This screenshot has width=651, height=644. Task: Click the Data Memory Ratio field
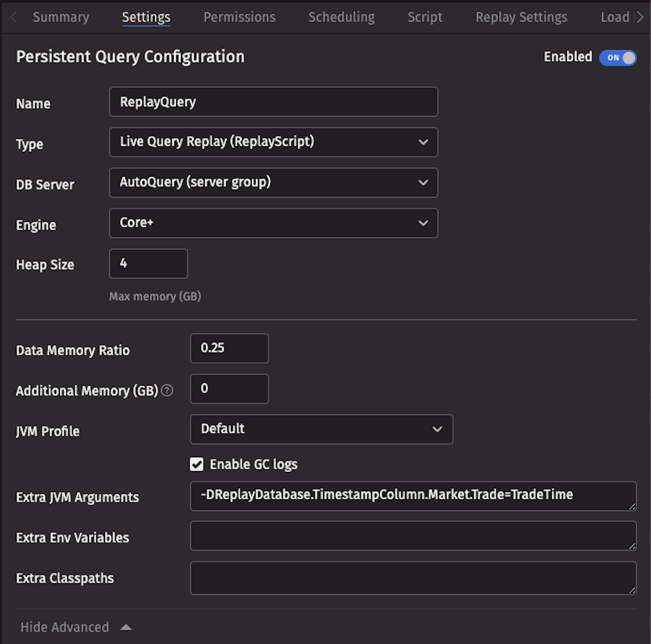pos(229,348)
